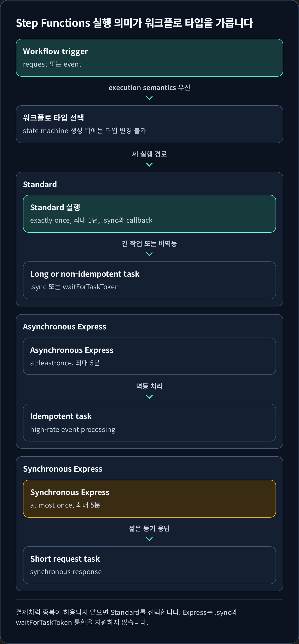Click the Step Functions diagram title

[134, 23]
